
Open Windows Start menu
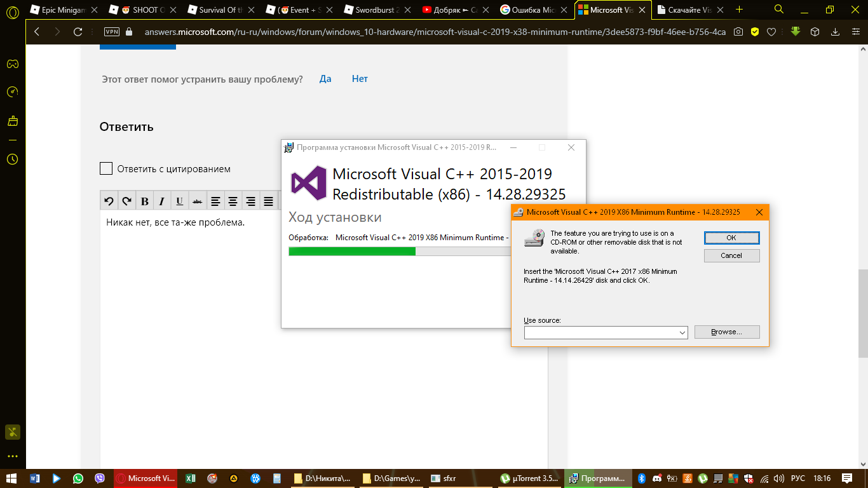(x=11, y=478)
